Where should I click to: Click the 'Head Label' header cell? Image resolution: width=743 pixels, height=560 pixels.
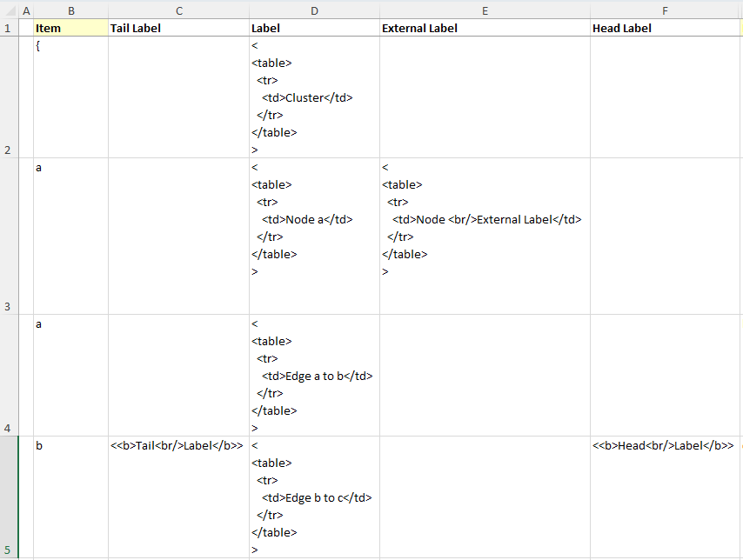click(665, 28)
